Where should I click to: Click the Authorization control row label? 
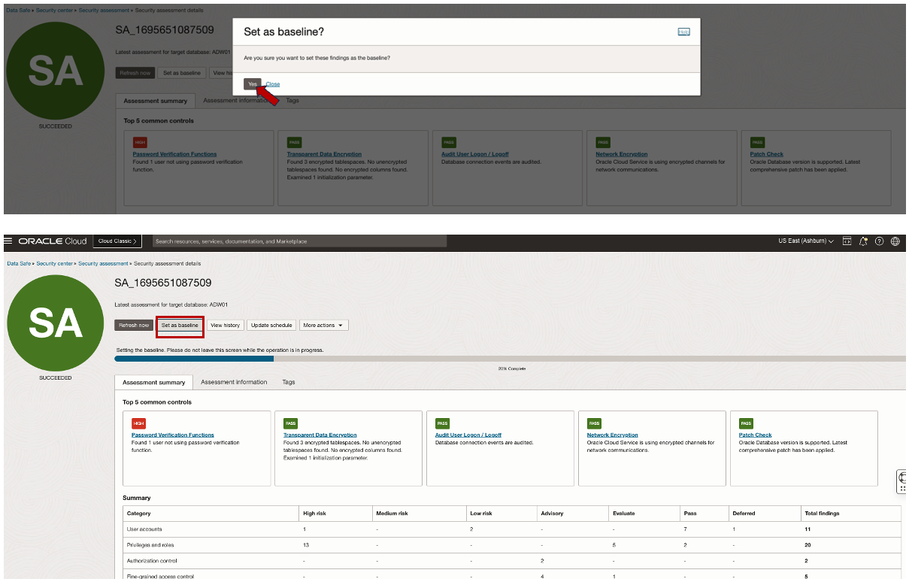coord(152,561)
